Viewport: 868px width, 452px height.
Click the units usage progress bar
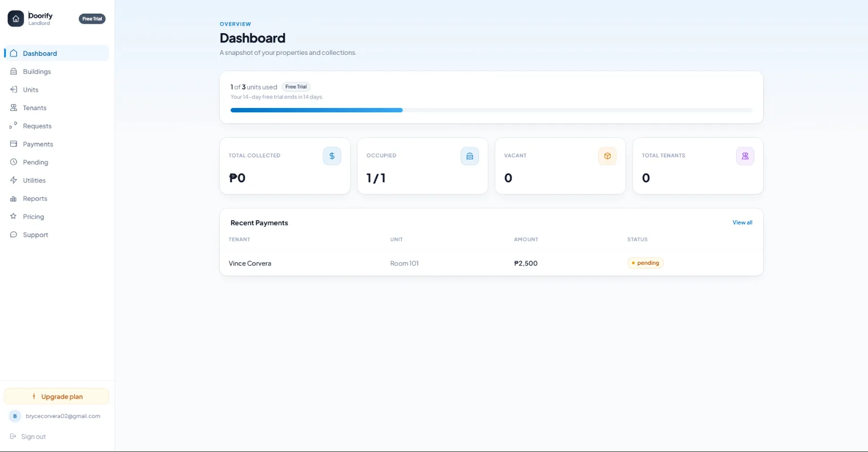(x=491, y=110)
